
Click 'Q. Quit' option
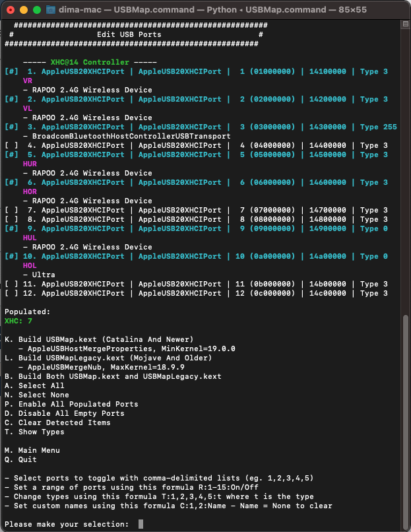click(x=20, y=460)
